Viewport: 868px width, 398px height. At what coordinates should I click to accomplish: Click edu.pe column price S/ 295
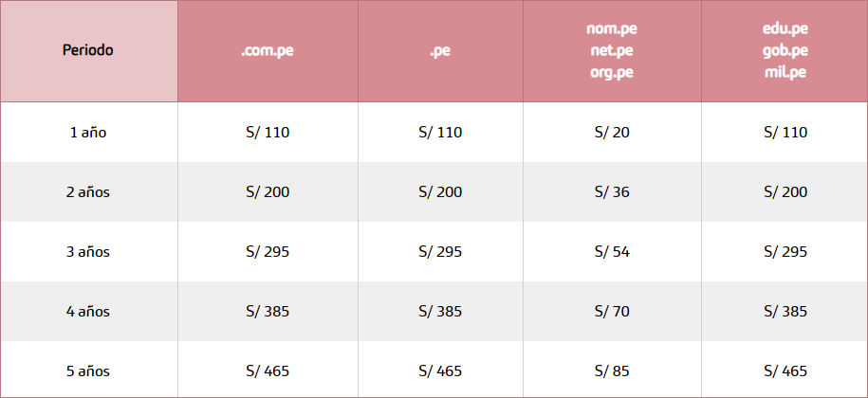coord(785,252)
